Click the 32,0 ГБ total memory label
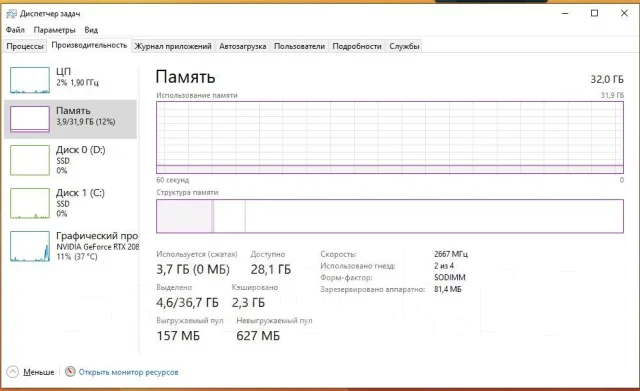640x391 pixels. click(x=607, y=79)
